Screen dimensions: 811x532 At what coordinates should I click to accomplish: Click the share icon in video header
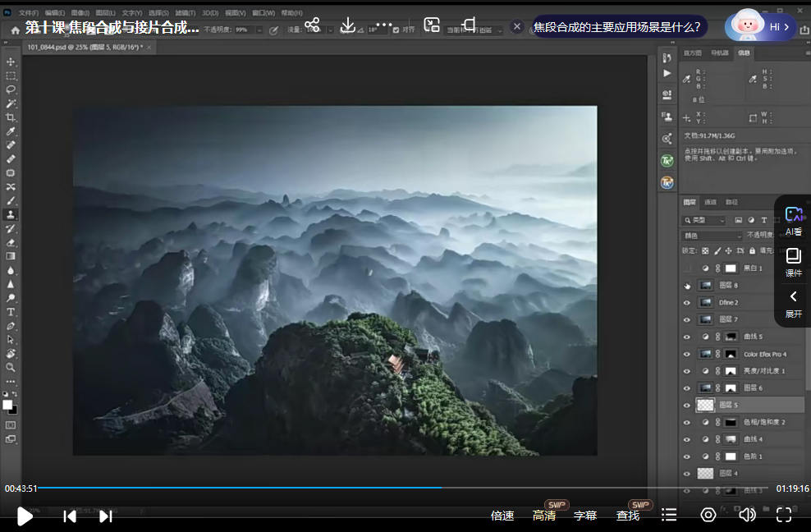[x=312, y=25]
